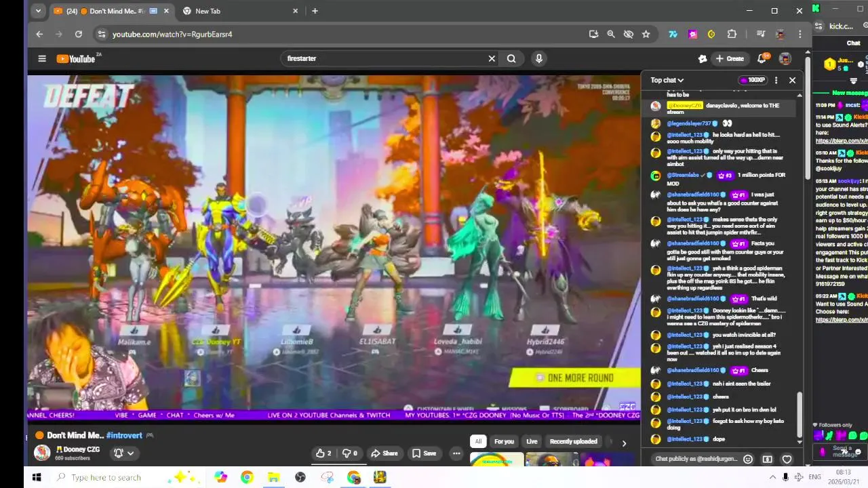This screenshot has width=868, height=488.
Task: Switch to the New Tab tab
Action: (x=241, y=11)
